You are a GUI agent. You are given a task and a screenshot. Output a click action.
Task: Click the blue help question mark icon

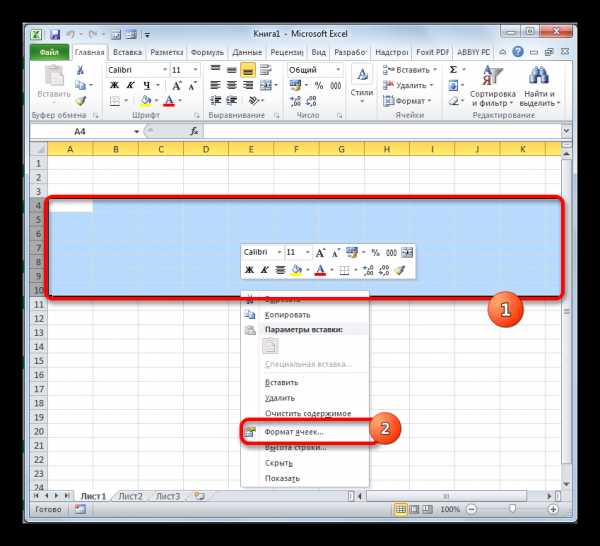coord(518,52)
